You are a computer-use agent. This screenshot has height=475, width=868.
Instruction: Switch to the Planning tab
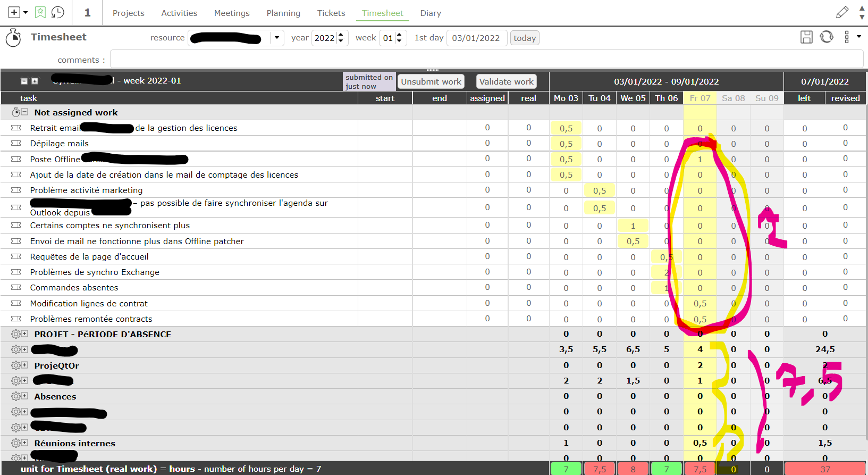tap(283, 13)
